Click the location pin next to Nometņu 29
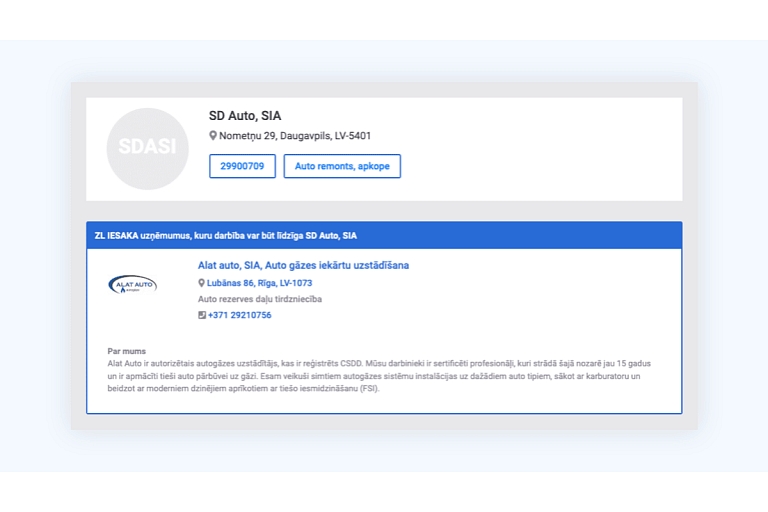The width and height of the screenshot is (768, 512). point(213,136)
